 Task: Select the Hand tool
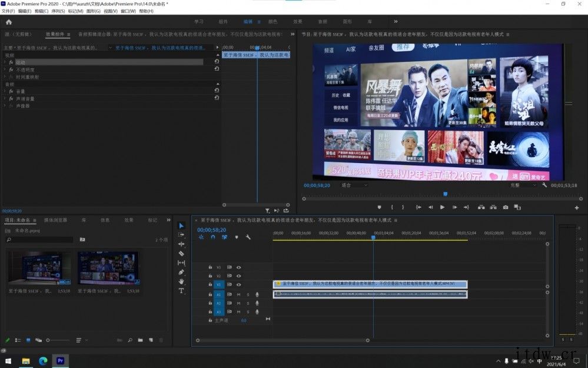click(181, 281)
